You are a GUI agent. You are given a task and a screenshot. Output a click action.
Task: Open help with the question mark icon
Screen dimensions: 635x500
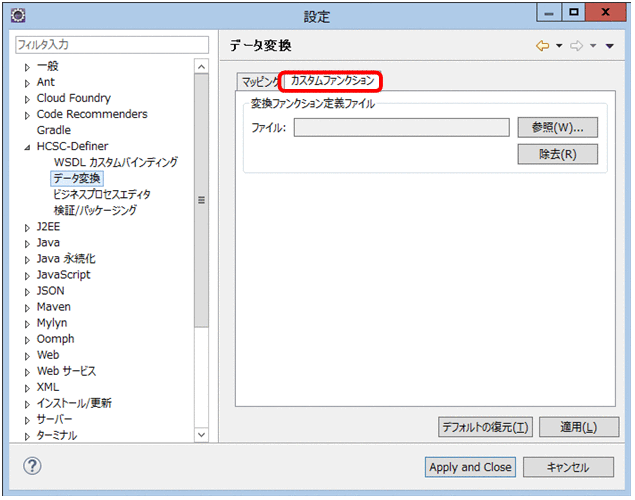[x=32, y=466]
